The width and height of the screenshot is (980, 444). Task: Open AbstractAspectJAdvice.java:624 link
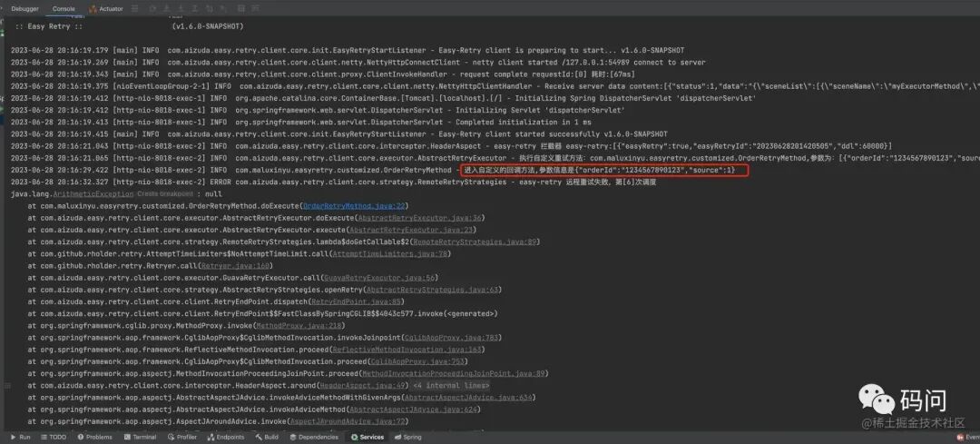[413, 409]
